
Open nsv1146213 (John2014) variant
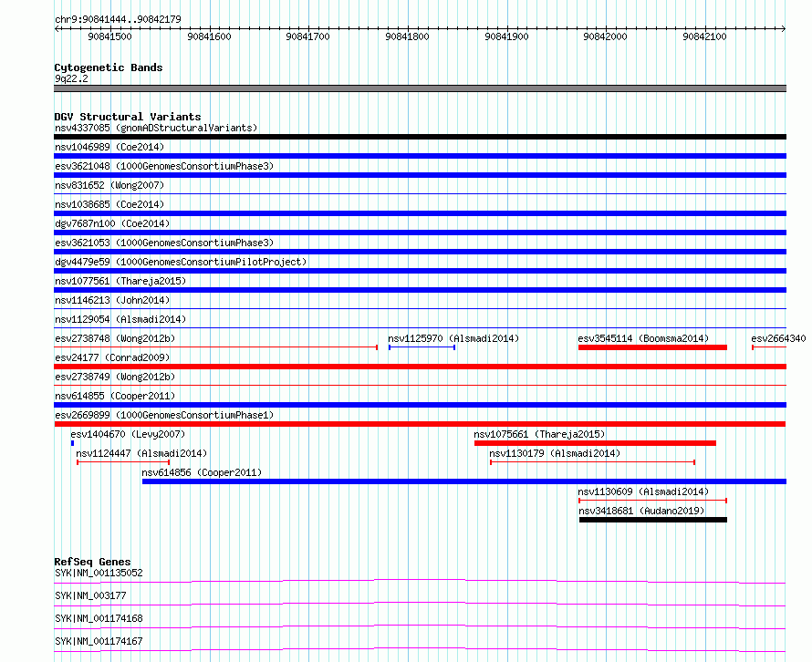(112, 300)
